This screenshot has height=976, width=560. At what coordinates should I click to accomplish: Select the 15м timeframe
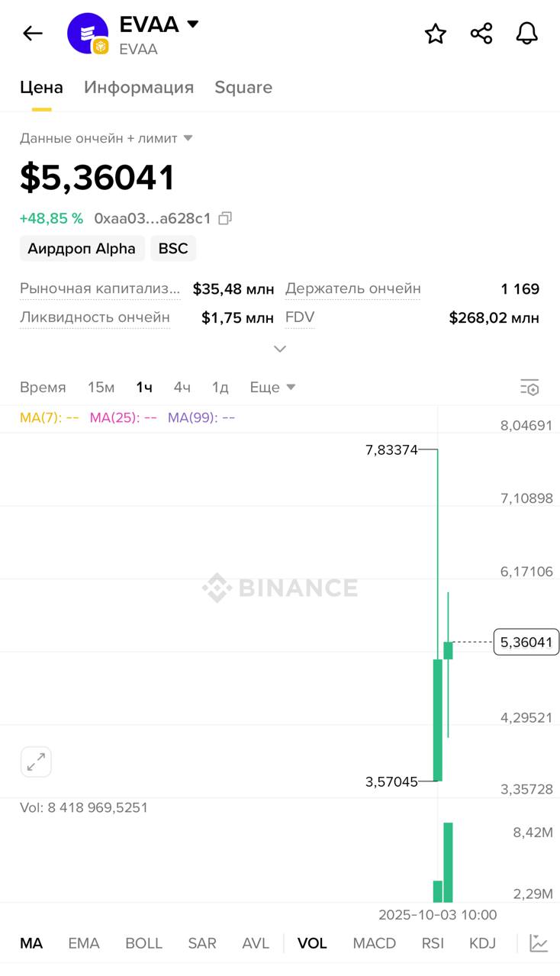pos(101,388)
